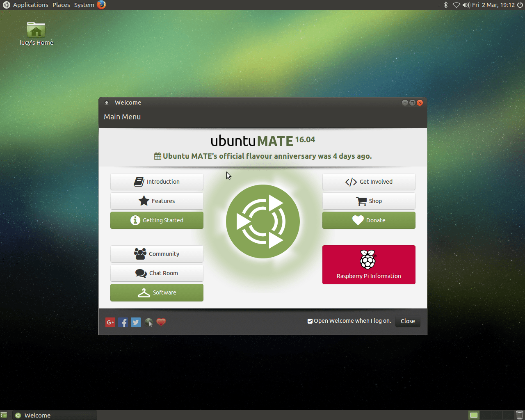Select the green workspace switcher cell
The height and width of the screenshot is (420, 525).
tap(474, 415)
